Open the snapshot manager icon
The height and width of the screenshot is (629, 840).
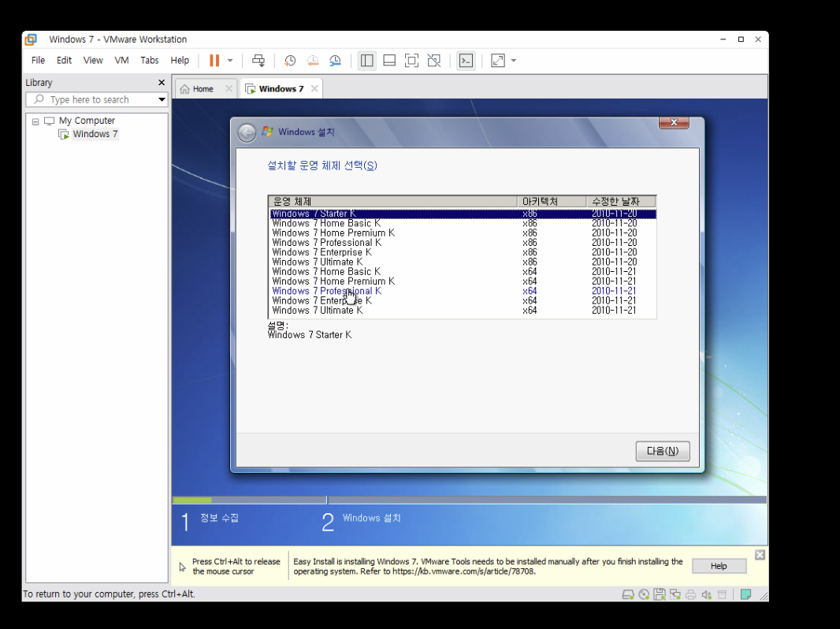[335, 61]
